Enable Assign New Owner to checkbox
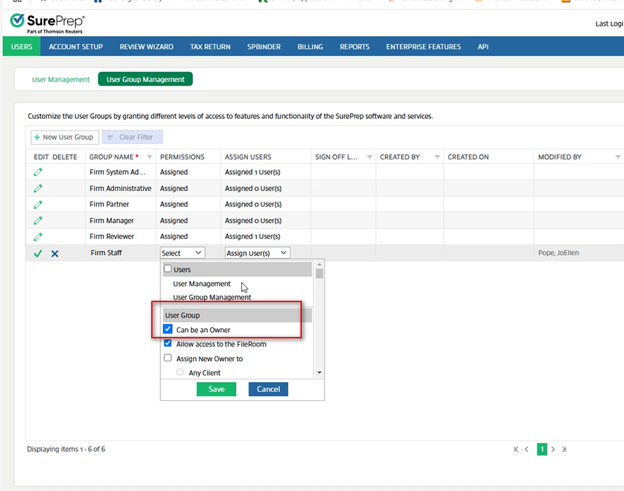The height and width of the screenshot is (491, 624). click(168, 358)
